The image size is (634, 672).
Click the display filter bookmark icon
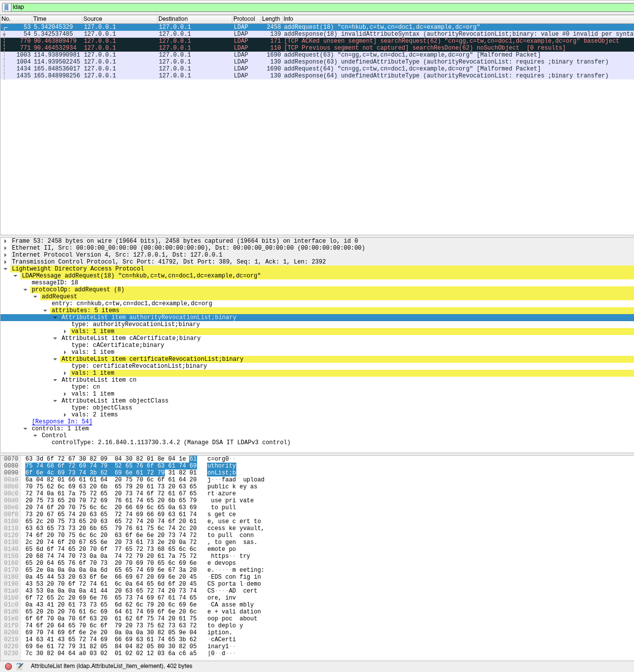(x=6, y=7)
